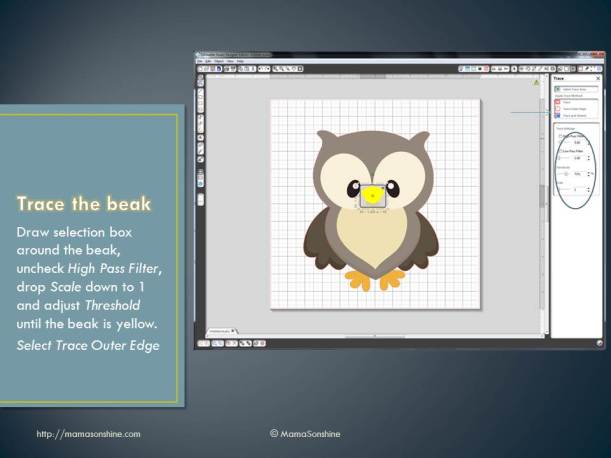Click the Trace method icon
The height and width of the screenshot is (458, 611).
pos(558,102)
